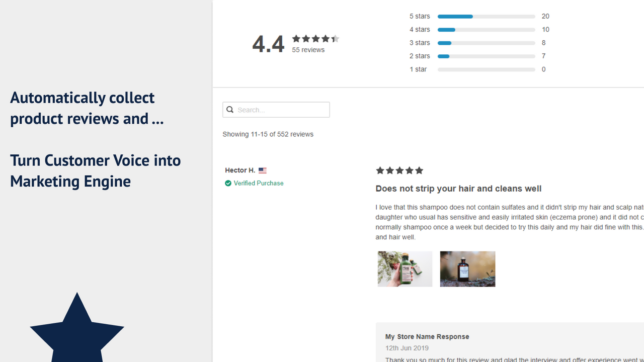The width and height of the screenshot is (644, 362).
Task: Click the green Verified Purchase checkmark icon
Action: tap(228, 184)
